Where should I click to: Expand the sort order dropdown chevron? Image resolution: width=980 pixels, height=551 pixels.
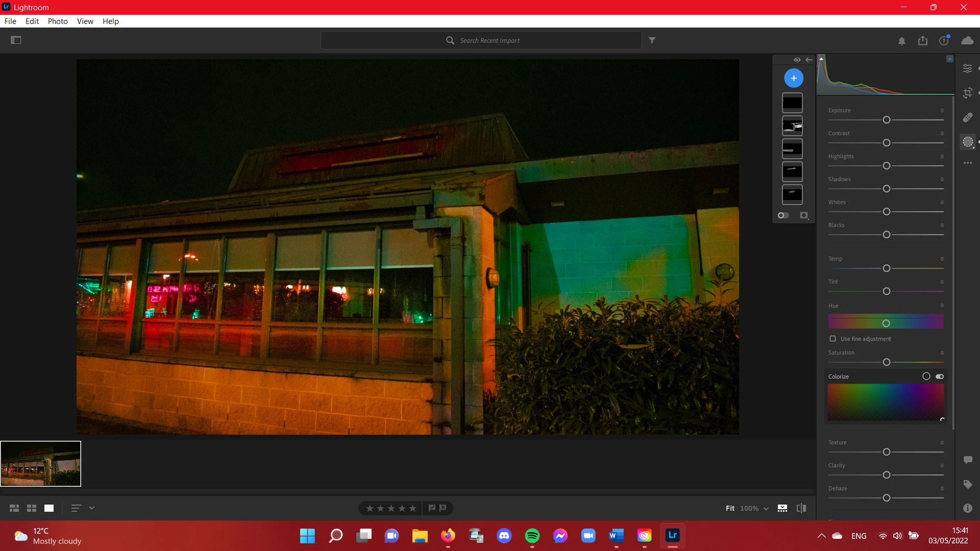92,508
